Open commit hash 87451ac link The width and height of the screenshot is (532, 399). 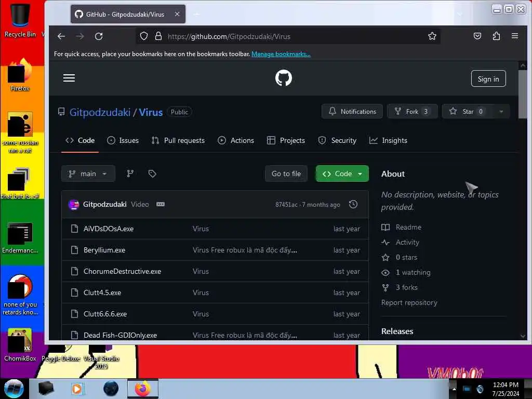(286, 205)
